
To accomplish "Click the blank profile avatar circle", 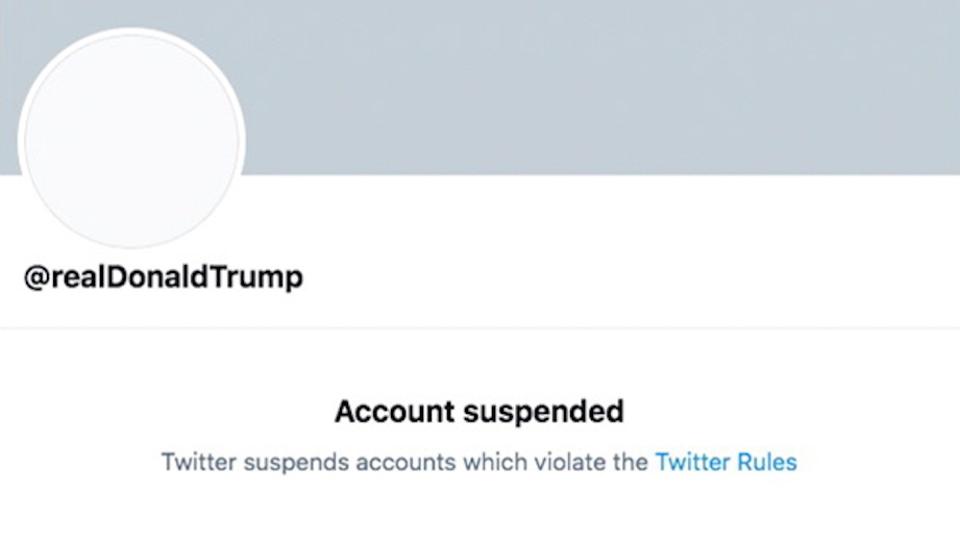I will (x=131, y=140).
